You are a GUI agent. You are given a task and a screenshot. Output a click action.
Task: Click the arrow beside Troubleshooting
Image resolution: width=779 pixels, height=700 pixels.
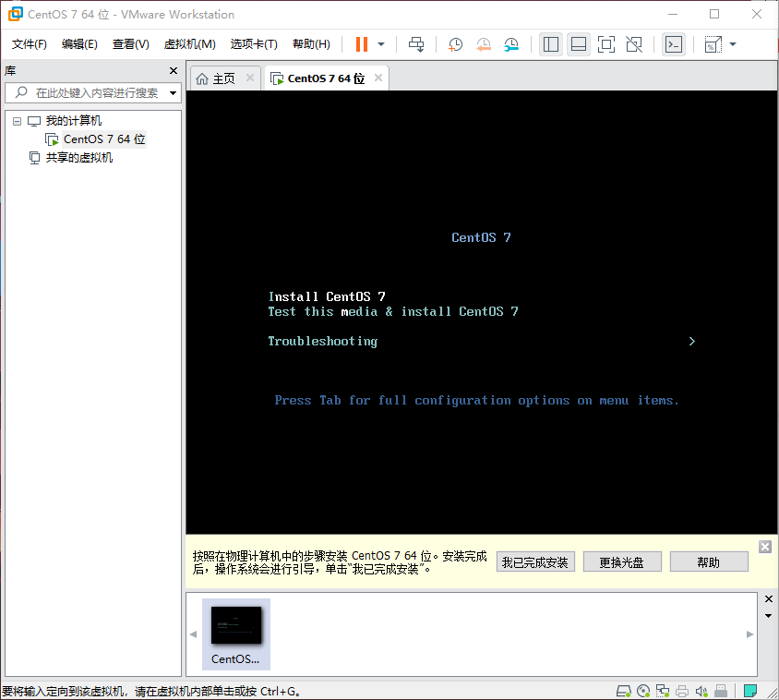pos(692,341)
